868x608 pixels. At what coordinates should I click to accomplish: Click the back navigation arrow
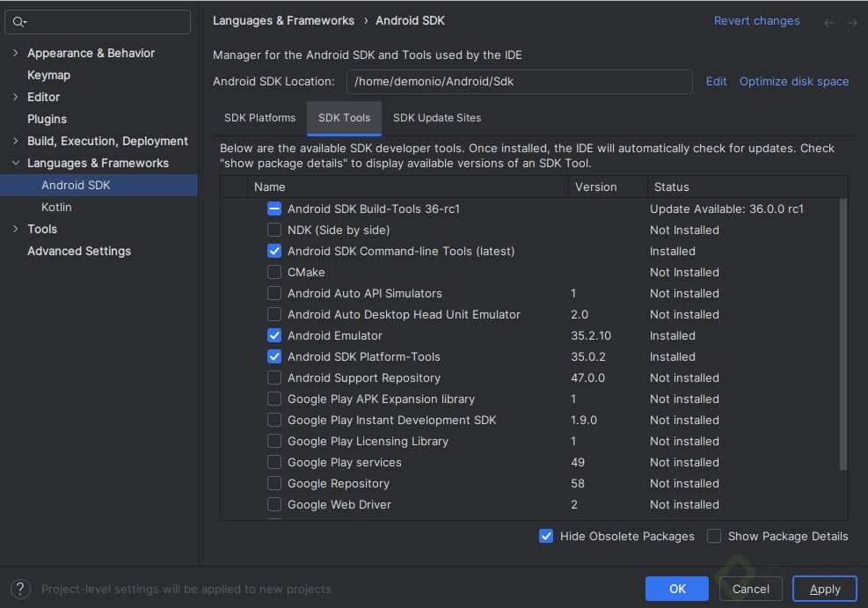(828, 22)
